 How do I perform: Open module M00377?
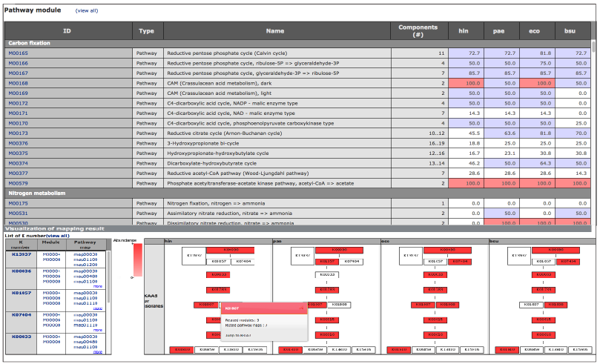tap(19, 173)
